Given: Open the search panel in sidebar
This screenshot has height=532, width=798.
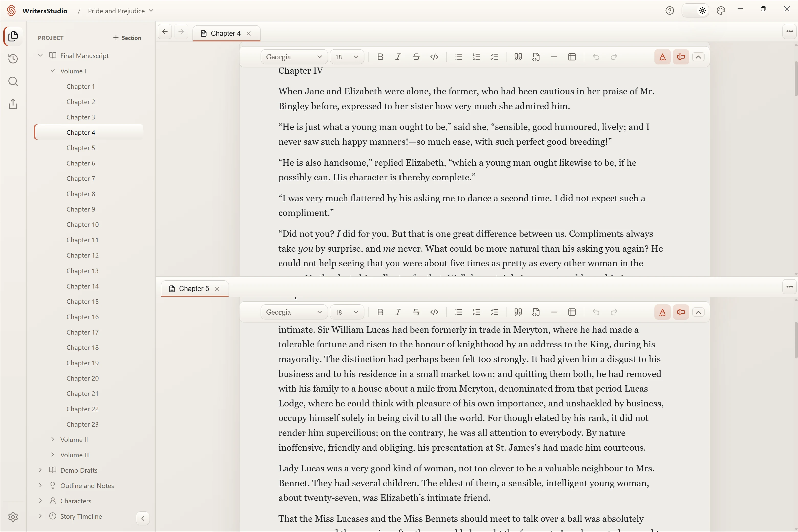Looking at the screenshot, I should [13, 81].
